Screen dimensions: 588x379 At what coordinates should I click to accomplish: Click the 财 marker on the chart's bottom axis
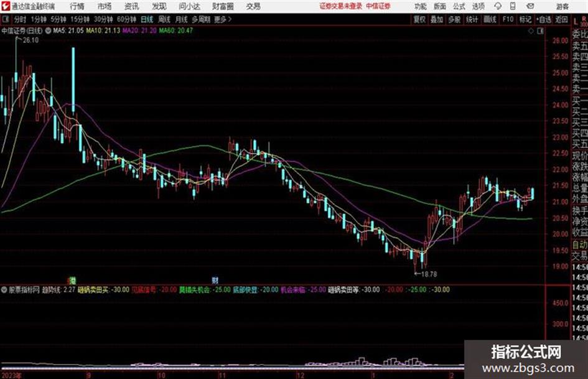point(215,280)
